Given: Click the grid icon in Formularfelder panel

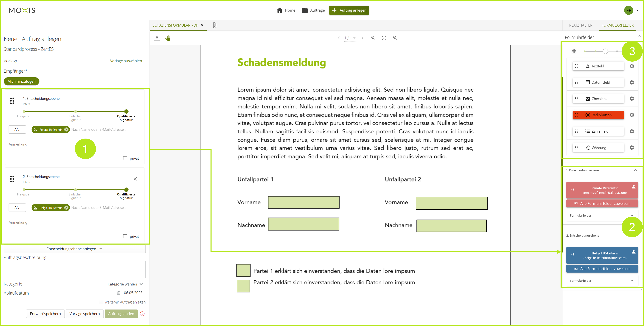Looking at the screenshot, I should [x=574, y=51].
